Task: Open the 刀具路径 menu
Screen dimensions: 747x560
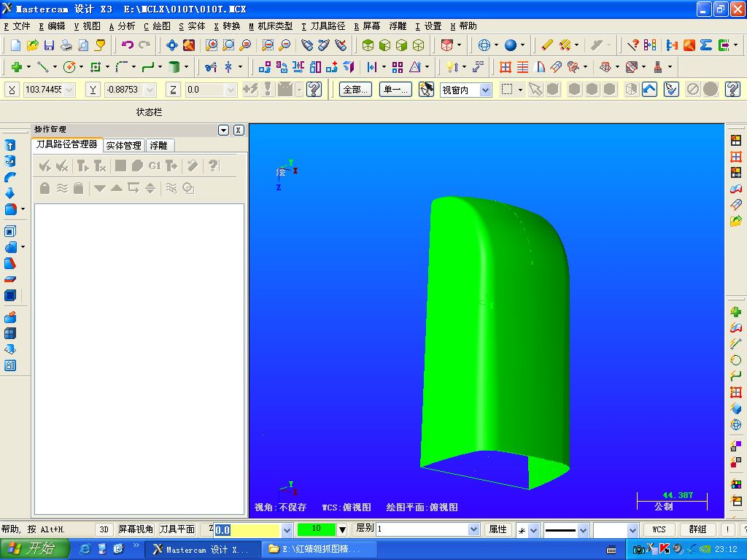Action: (x=323, y=26)
